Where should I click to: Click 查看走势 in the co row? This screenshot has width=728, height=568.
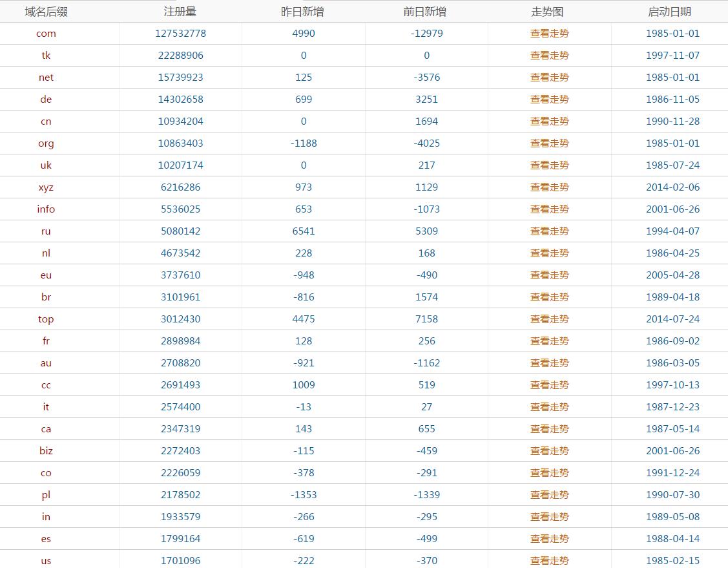click(549, 473)
